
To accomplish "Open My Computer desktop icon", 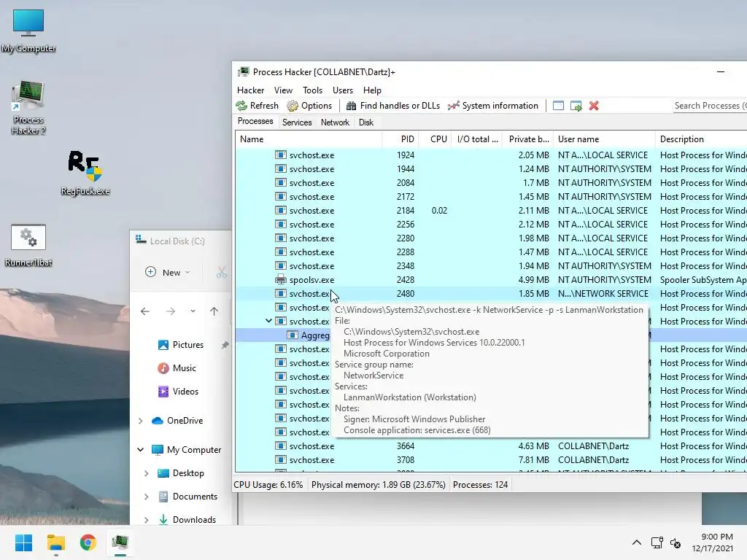I will tap(28, 31).
